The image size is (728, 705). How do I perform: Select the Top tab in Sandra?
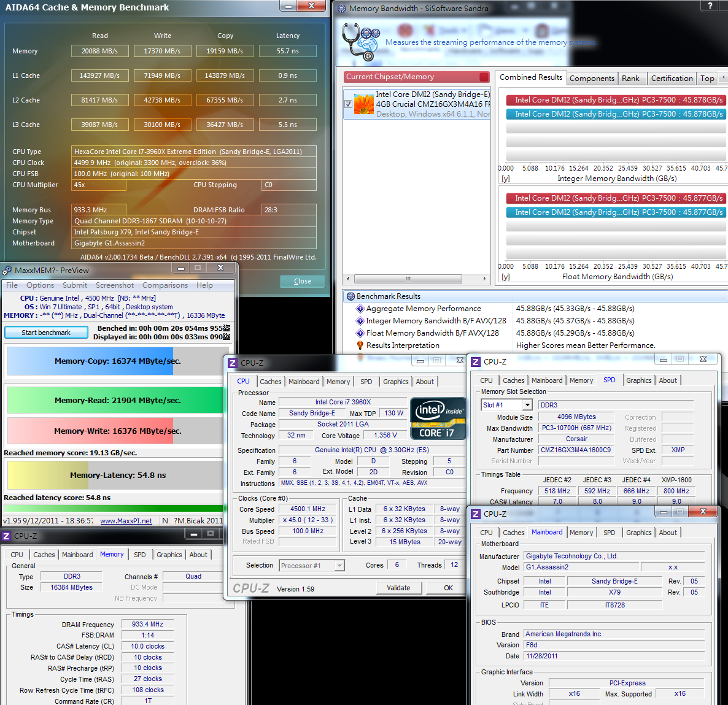(x=707, y=79)
